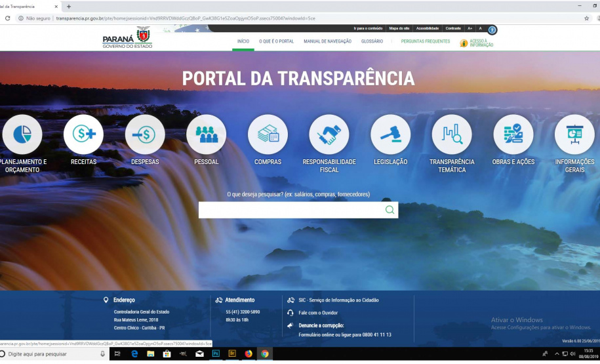The image size is (600, 364).
Task: Click the browser address bar URL
Action: [186, 18]
